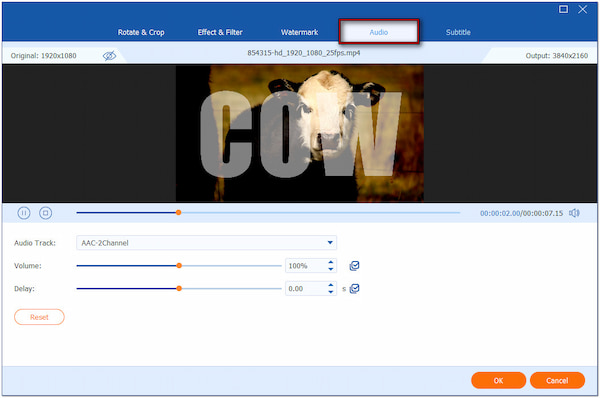Viewport: 600px width, 398px height.
Task: Apply delay setting to all icon
Action: 354,289
